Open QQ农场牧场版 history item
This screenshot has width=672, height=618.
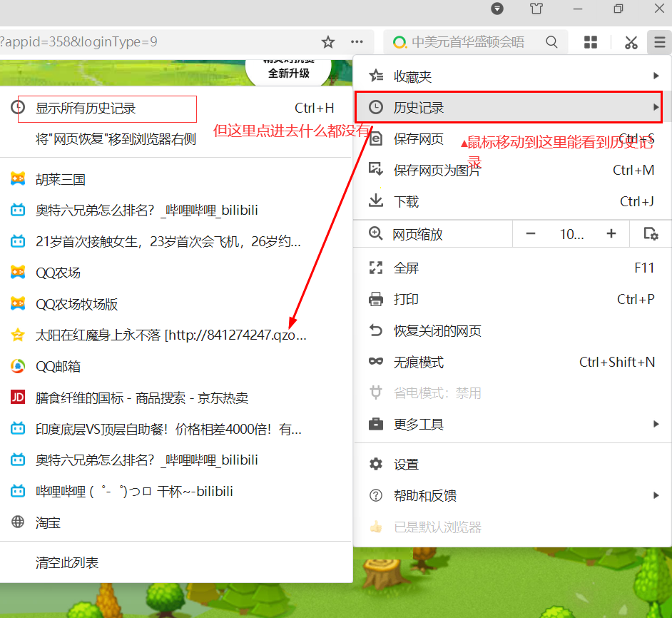[175, 304]
